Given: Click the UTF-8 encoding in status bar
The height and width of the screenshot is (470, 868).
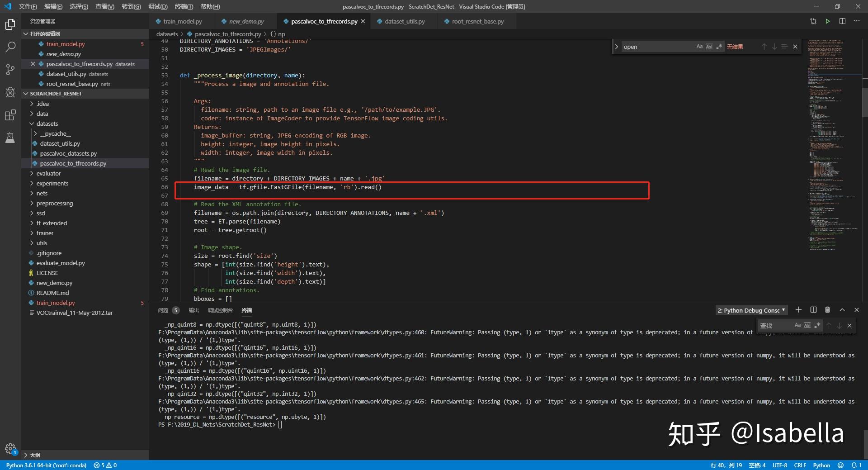Looking at the screenshot, I should pyautogui.click(x=779, y=465).
